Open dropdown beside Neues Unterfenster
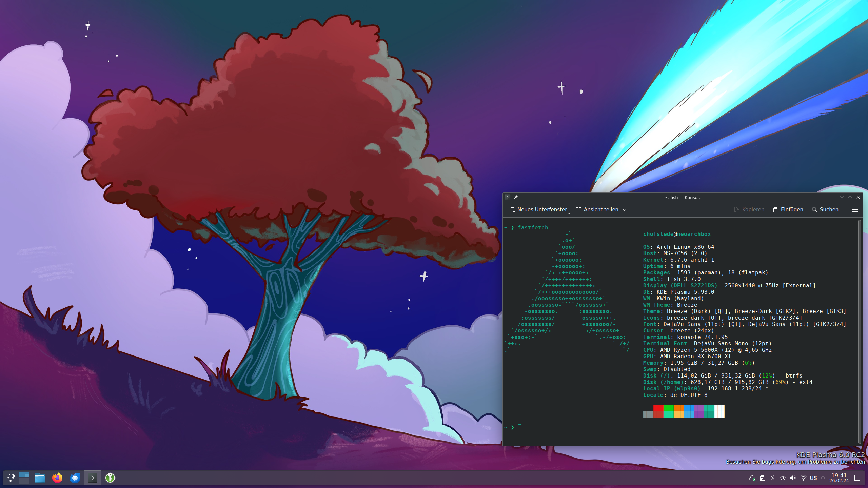 coord(569,213)
